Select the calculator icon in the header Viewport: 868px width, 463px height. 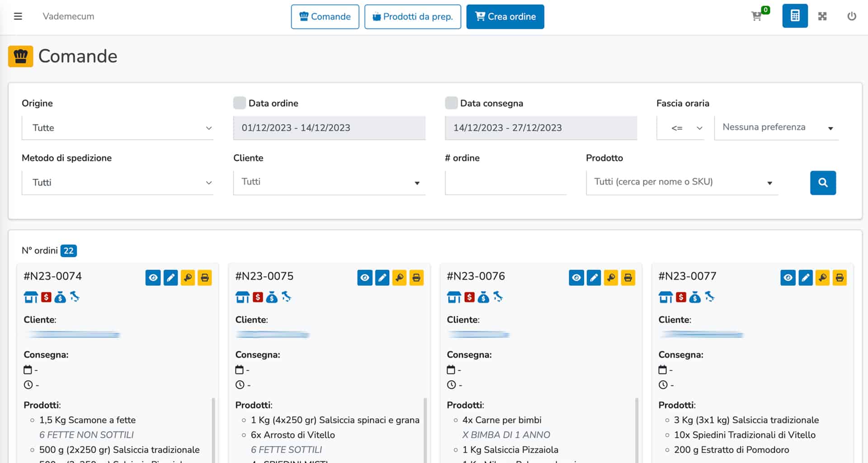coord(794,16)
